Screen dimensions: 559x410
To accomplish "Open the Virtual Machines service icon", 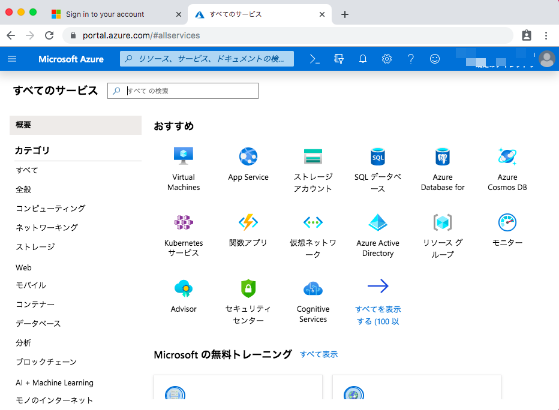I will coord(184,156).
